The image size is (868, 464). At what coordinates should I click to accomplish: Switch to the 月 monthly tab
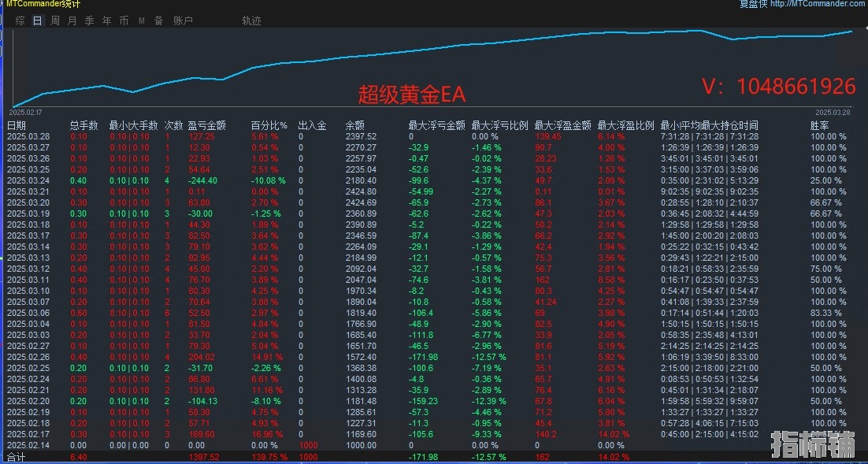[x=72, y=21]
